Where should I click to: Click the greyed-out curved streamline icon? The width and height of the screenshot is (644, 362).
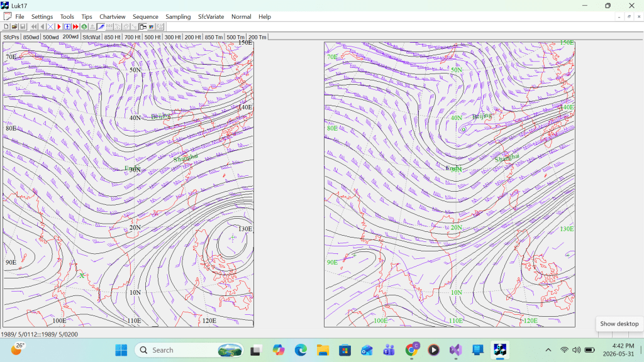[118, 26]
